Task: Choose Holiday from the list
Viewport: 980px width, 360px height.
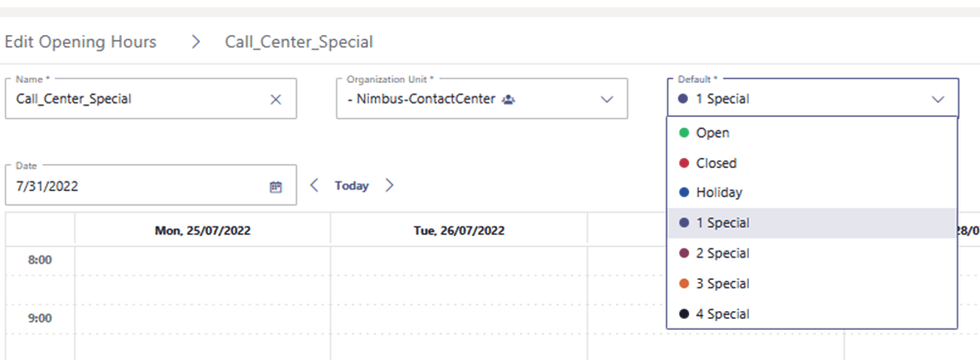Action: [x=812, y=192]
